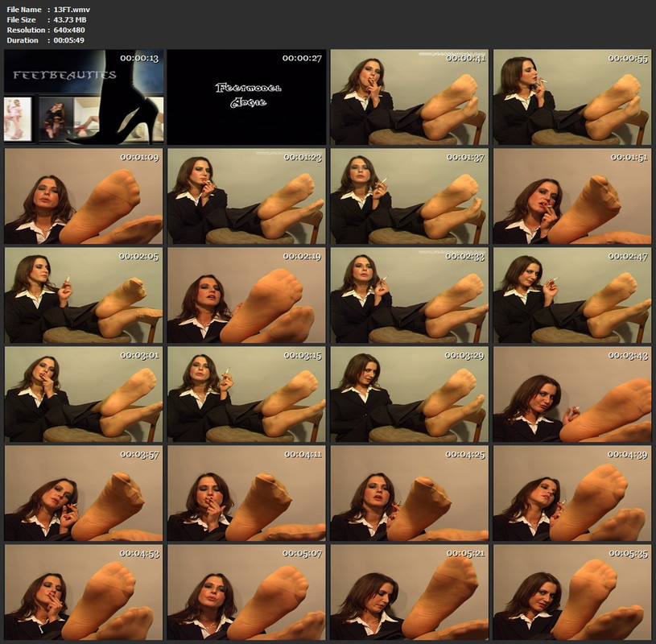Image resolution: width=656 pixels, height=644 pixels.
Task: Click the 'File Name' label
Action: pos(24,10)
